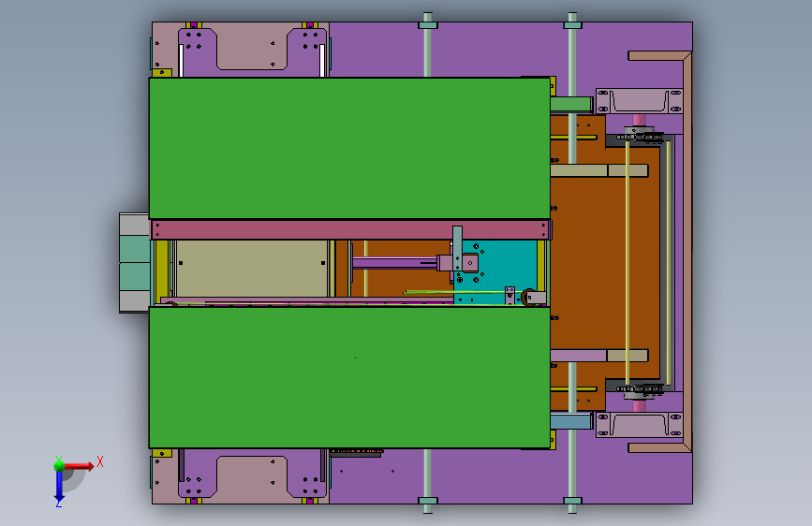This screenshot has width=812, height=526.
Task: Click the green Y axis ball of the triad
Action: (59, 465)
